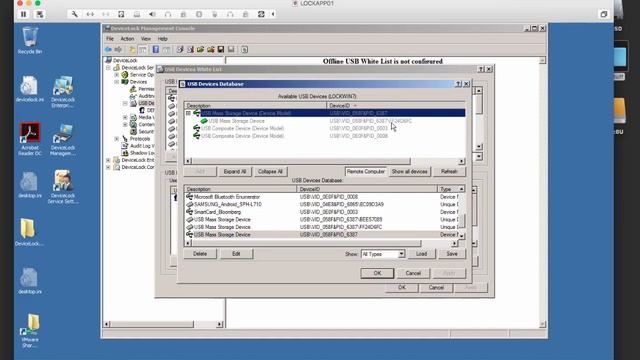Open Recycle Bin on desktop
Image resolution: width=640 pixels, height=360 pixels.
30,40
